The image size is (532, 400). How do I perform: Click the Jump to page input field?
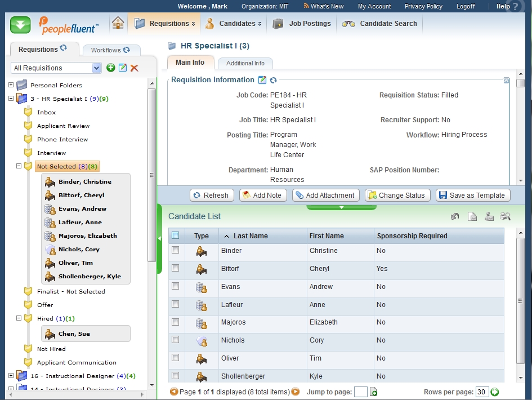click(x=360, y=392)
